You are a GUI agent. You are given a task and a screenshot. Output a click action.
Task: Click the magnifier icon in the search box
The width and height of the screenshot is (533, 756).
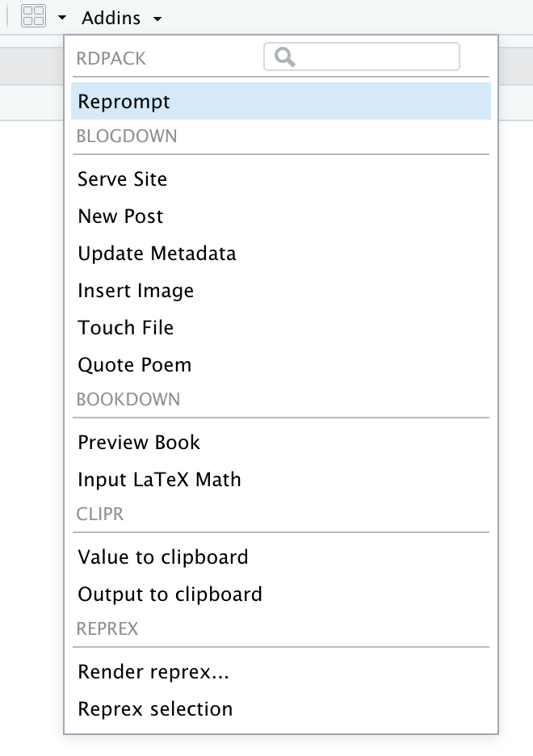click(283, 57)
